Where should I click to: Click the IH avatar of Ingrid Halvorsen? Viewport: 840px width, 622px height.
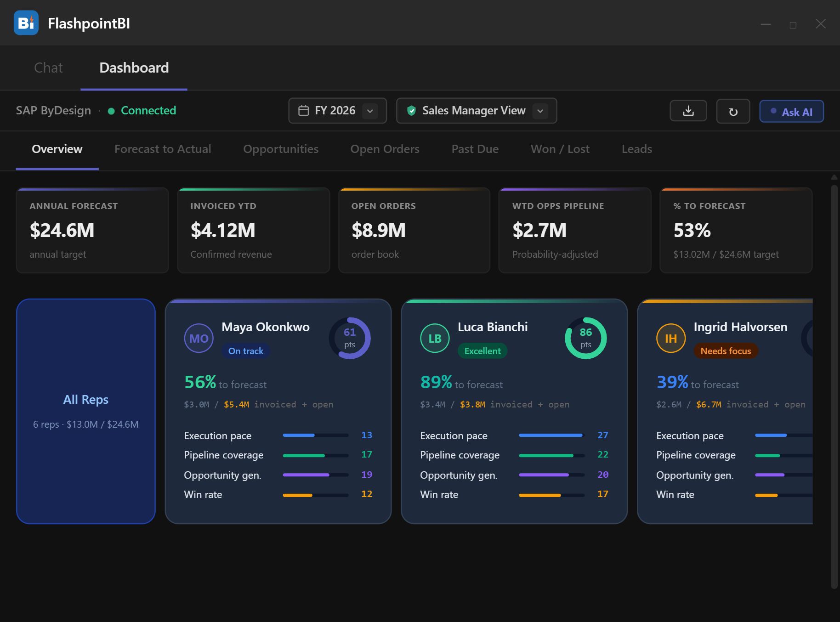click(x=671, y=339)
